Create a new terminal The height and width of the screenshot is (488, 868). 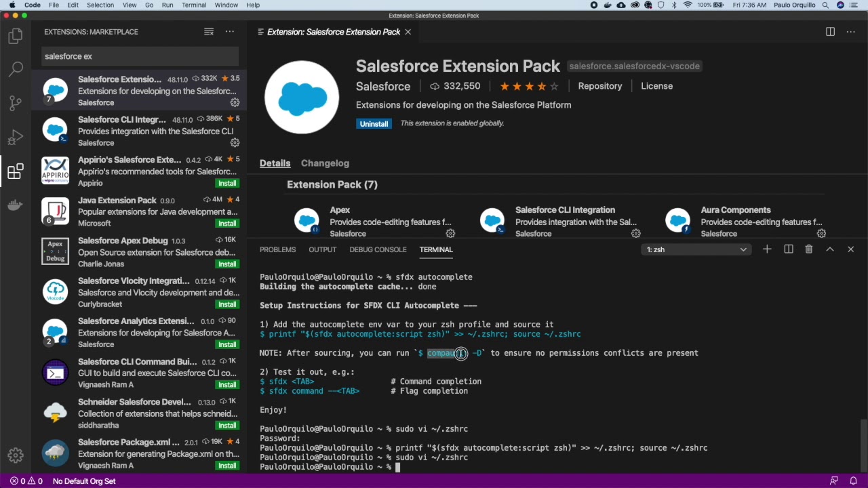tap(767, 249)
